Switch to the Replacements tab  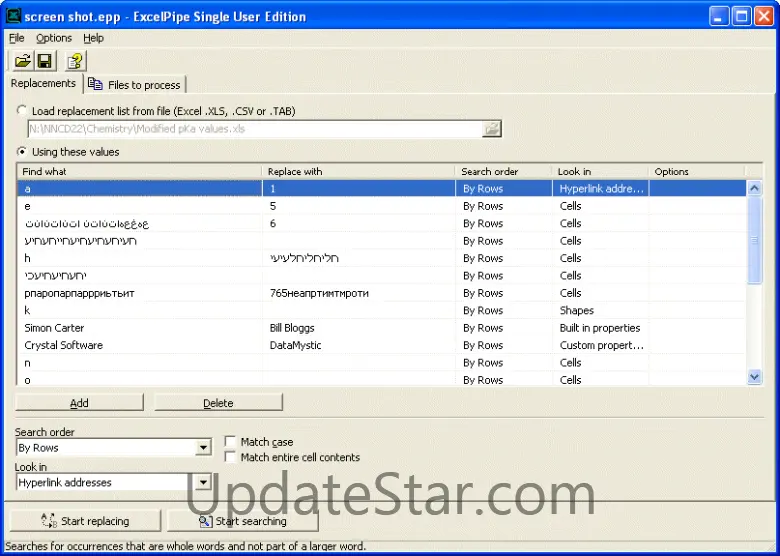[x=43, y=83]
